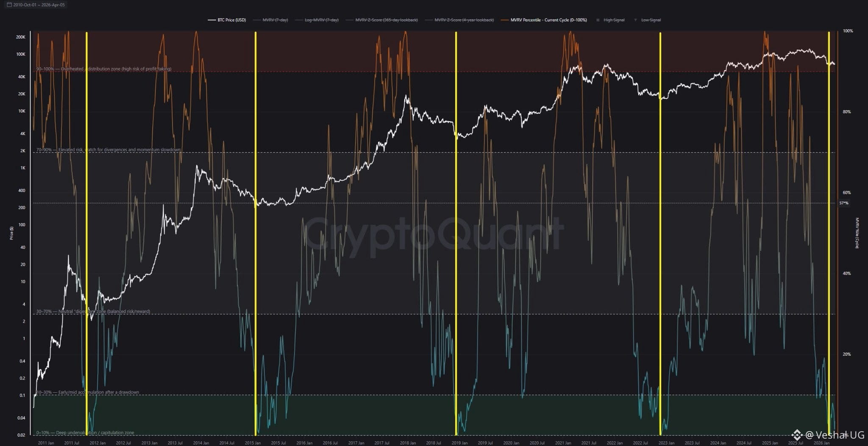
Task: Show MVRV Z-Score (4-year lookback) series
Action: [x=459, y=20]
